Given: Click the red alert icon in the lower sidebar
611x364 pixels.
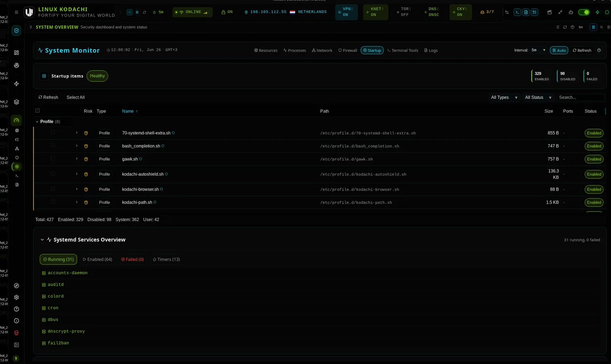Looking at the screenshot, I should click(16, 333).
